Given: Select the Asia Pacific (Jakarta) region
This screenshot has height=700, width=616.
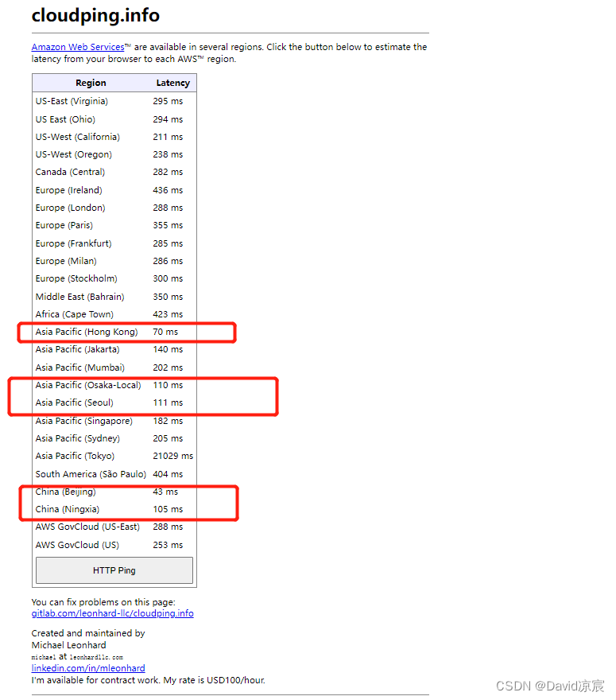Looking at the screenshot, I should [x=78, y=349].
